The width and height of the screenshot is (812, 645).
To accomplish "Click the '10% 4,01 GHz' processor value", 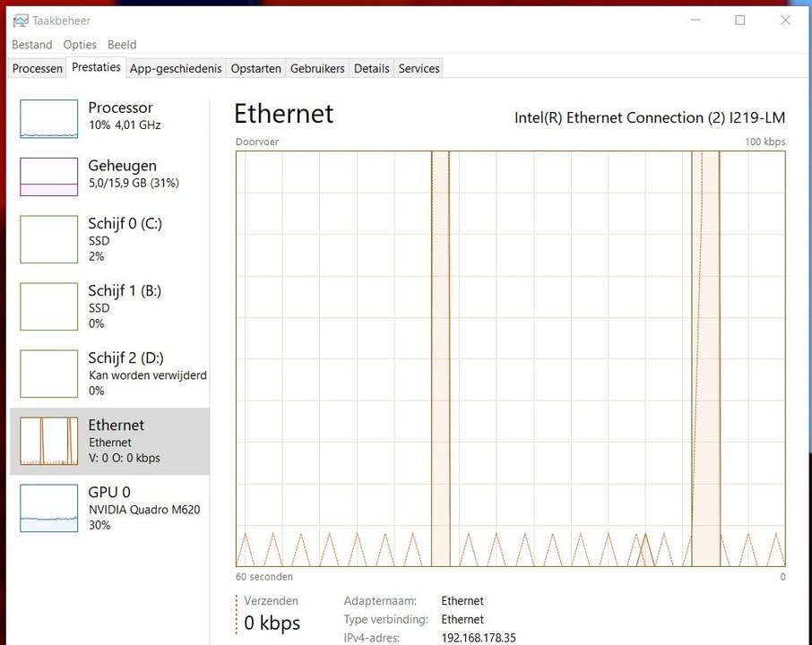I will [125, 125].
